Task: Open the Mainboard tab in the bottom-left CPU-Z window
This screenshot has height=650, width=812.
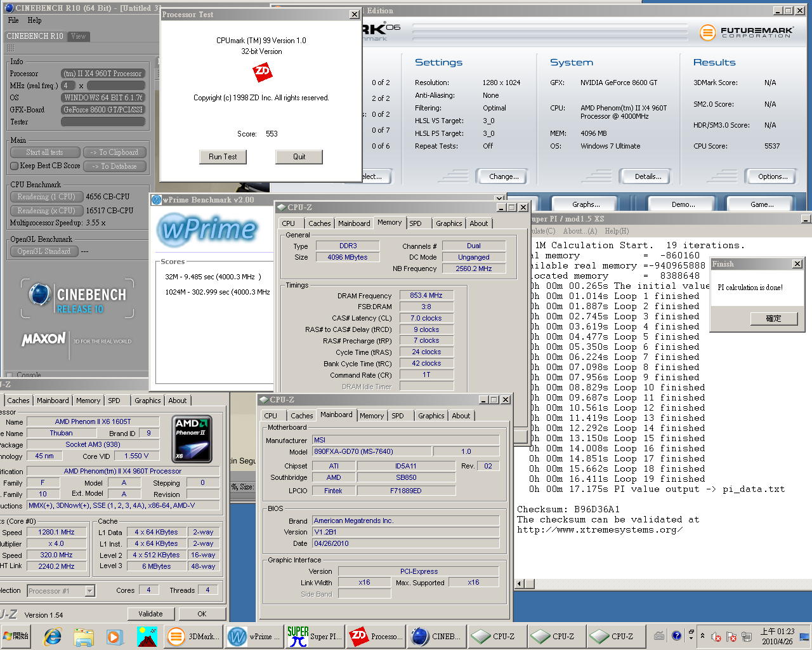Action: point(53,401)
